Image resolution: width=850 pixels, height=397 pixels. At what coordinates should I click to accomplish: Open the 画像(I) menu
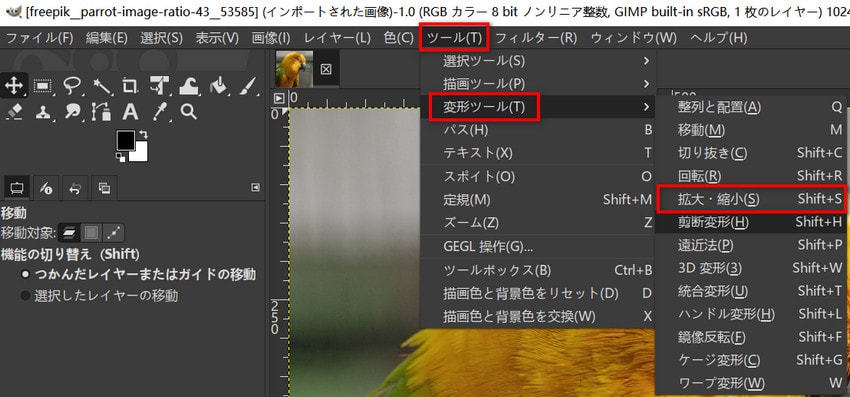(271, 38)
